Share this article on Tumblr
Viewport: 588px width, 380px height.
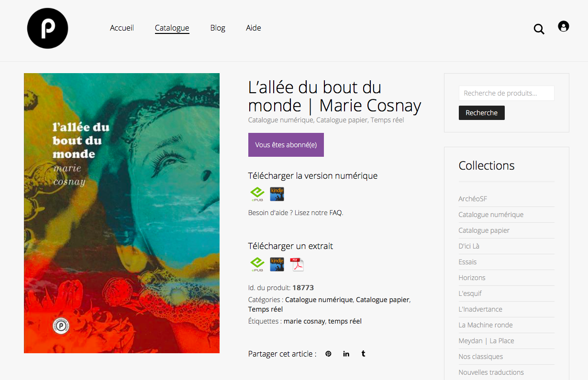pyautogui.click(x=364, y=354)
